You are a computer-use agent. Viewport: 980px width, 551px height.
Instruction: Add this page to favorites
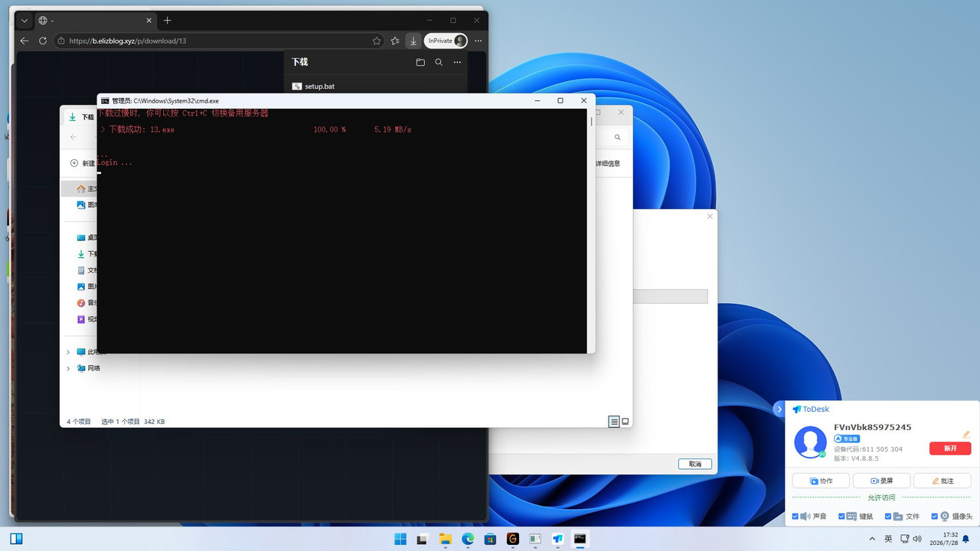377,41
